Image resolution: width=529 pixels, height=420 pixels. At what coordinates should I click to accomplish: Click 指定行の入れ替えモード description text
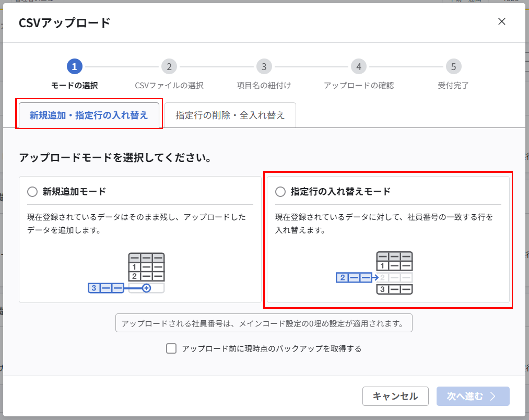click(384, 223)
